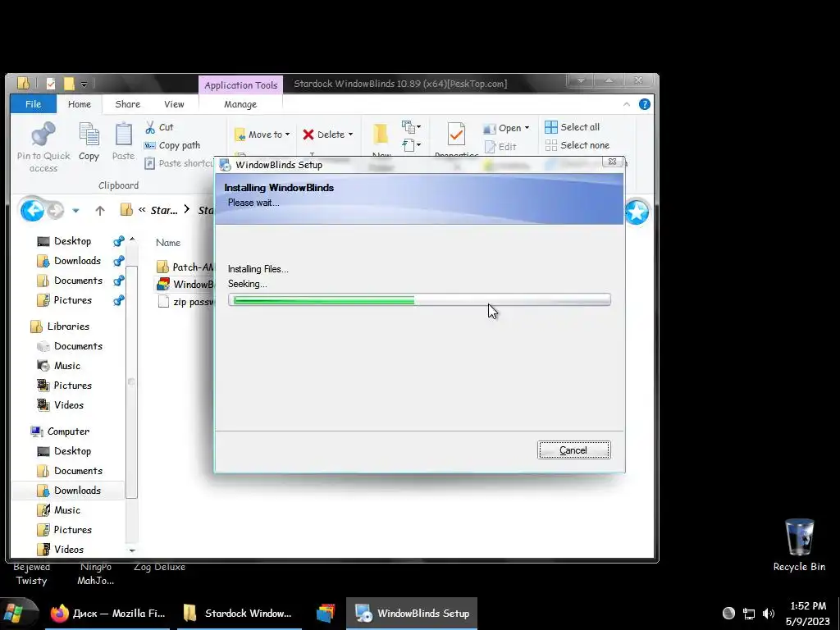Click Copy path in Clipboard group
The image size is (840, 630).
pyautogui.click(x=172, y=145)
